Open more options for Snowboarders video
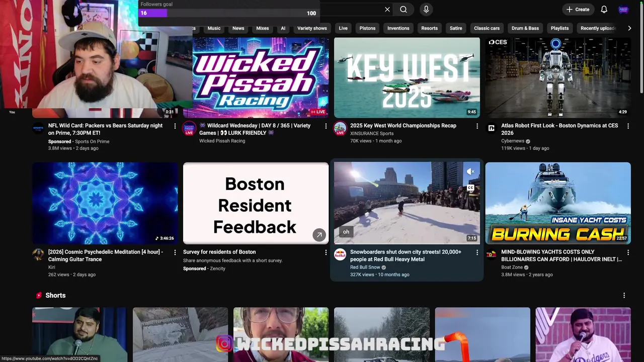644x362 pixels. (477, 252)
